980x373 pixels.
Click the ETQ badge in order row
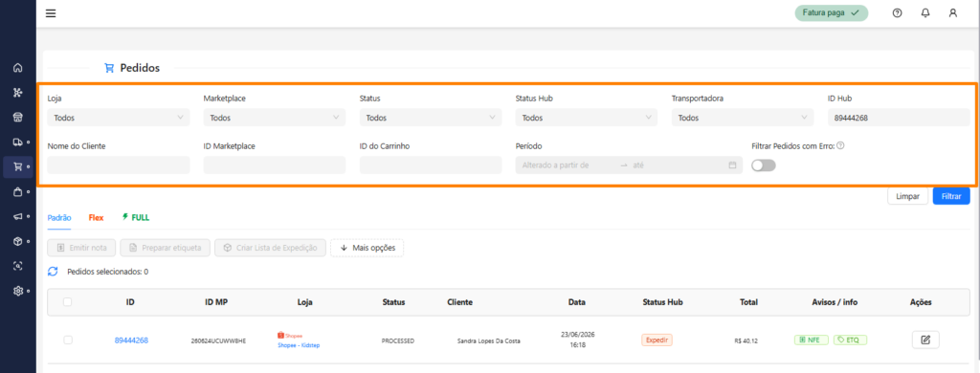click(850, 340)
